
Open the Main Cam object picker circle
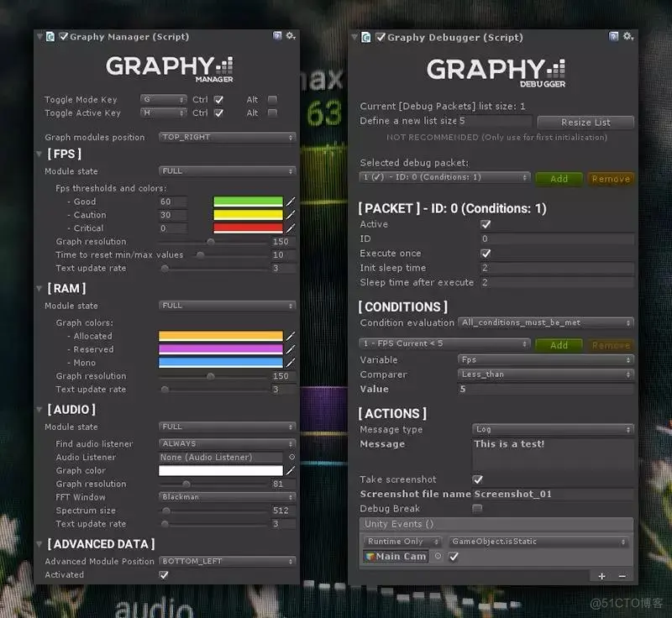click(x=438, y=556)
